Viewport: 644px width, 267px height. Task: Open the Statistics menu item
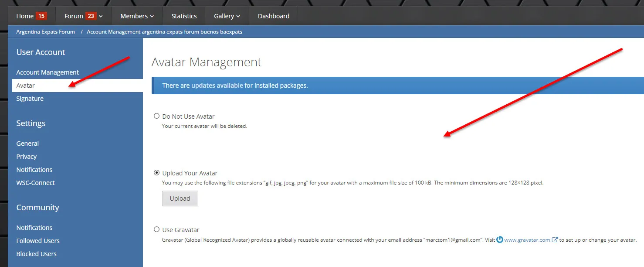pyautogui.click(x=184, y=16)
